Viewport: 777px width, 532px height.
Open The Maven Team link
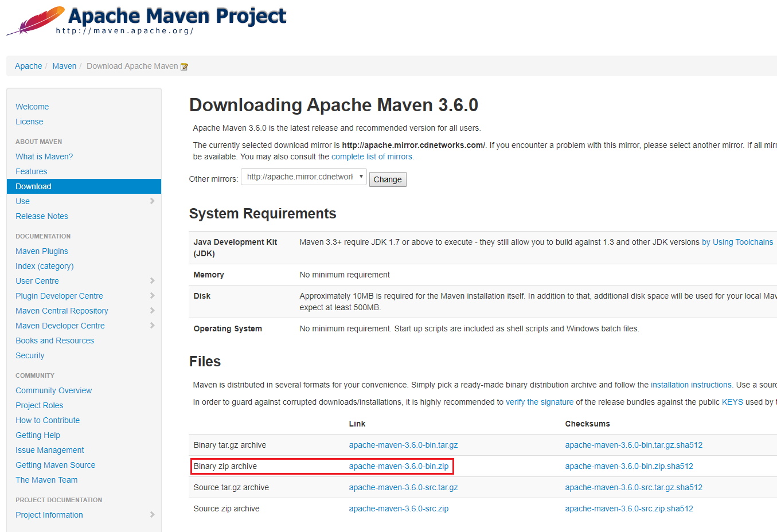click(46, 480)
